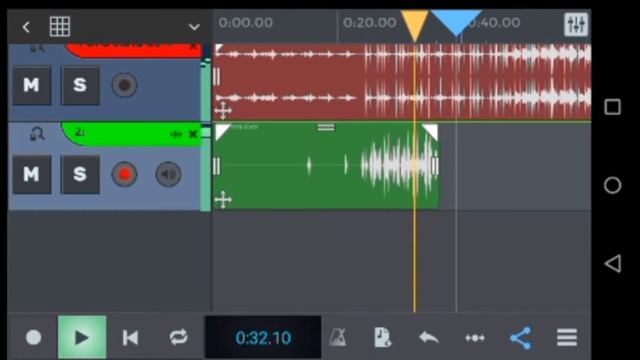Viewport: 640px width, 360px height.
Task: Select the red audio clip waveform
Action: 402,81
